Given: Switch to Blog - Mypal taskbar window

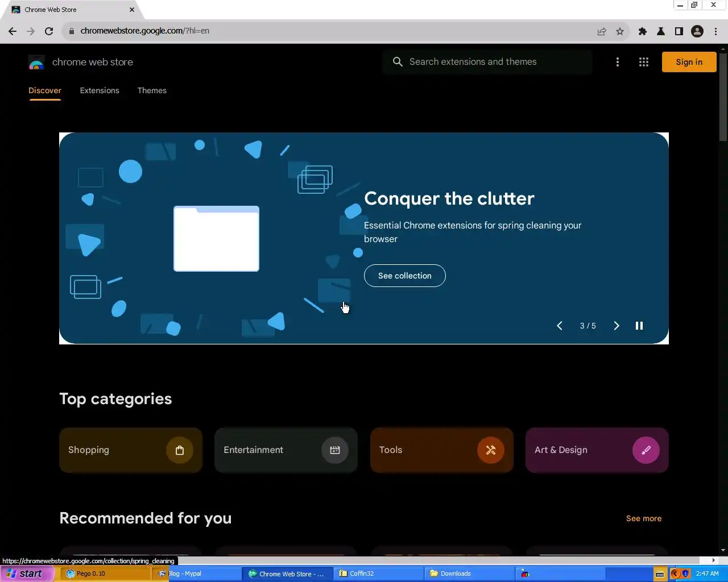Looking at the screenshot, I should pyautogui.click(x=196, y=573).
